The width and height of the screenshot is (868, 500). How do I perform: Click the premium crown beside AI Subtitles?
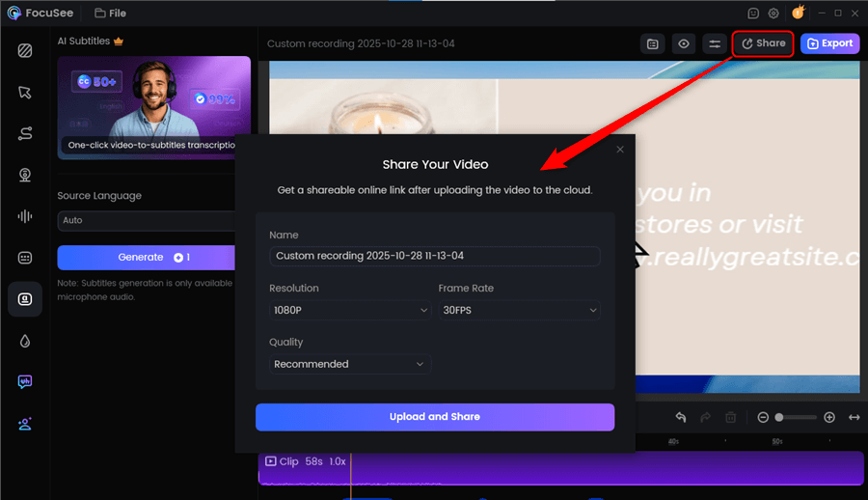pyautogui.click(x=119, y=41)
